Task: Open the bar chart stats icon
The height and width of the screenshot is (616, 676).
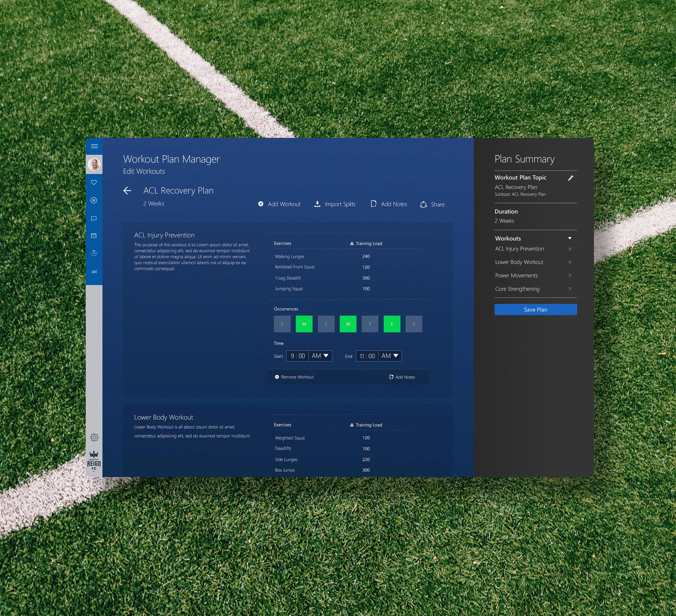Action: [x=94, y=271]
